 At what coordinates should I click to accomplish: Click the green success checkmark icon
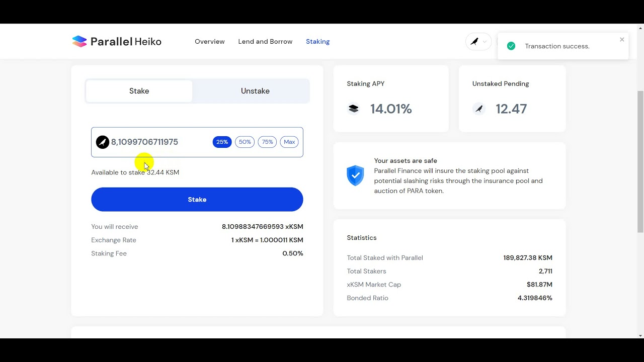511,46
